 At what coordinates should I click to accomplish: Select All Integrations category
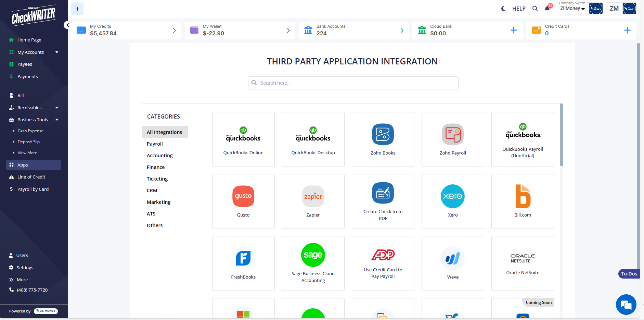(x=165, y=132)
